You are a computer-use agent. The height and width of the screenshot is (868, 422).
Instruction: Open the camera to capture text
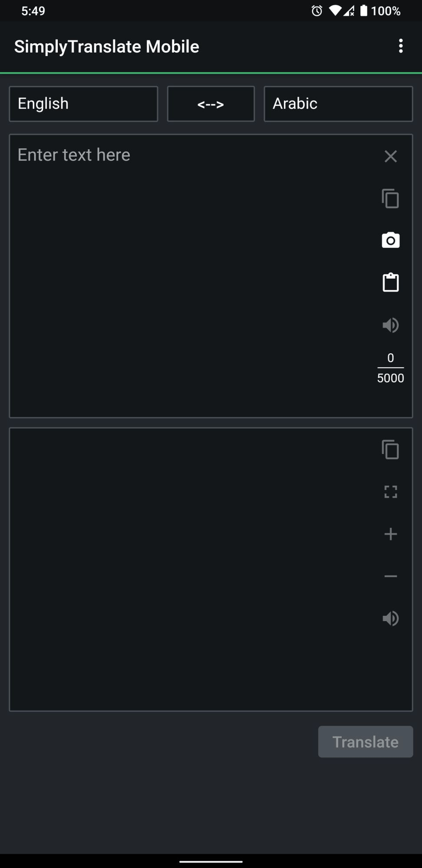click(x=390, y=240)
